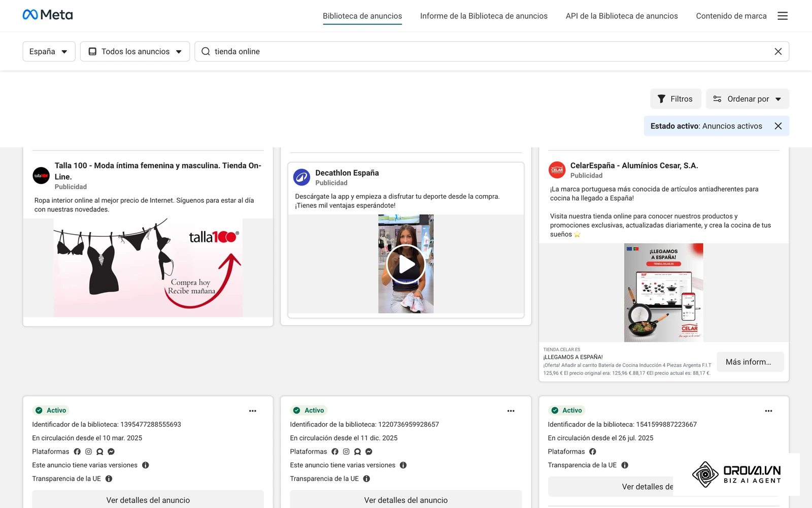Open options menu for ad 1541599887223667

point(768,410)
